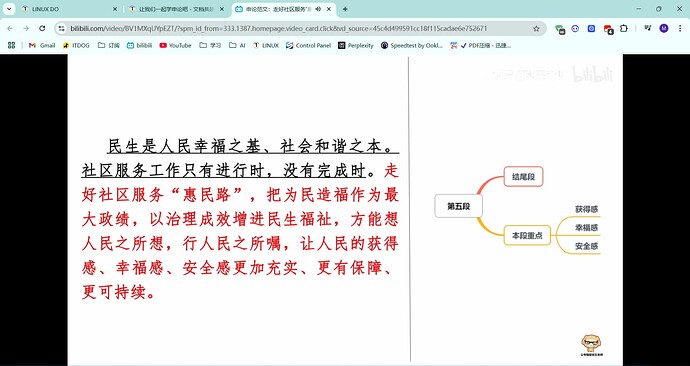Click the 安全感 mind map branch
690x366 pixels.
click(587, 246)
